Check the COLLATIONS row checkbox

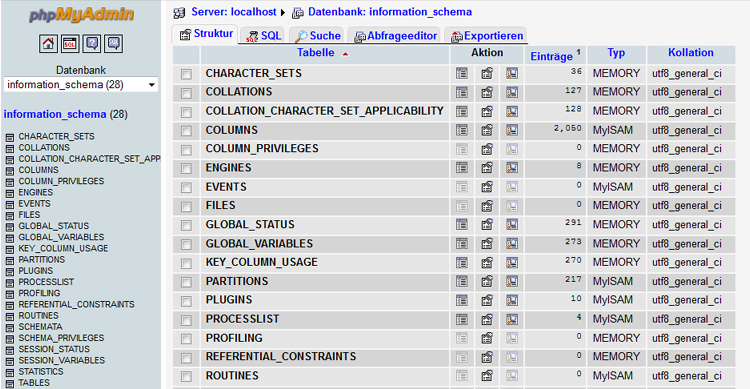[186, 93]
